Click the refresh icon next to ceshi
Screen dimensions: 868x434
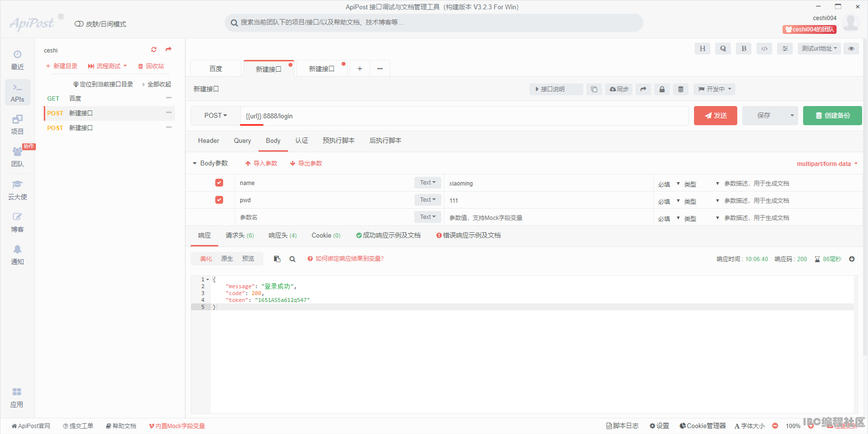click(154, 50)
